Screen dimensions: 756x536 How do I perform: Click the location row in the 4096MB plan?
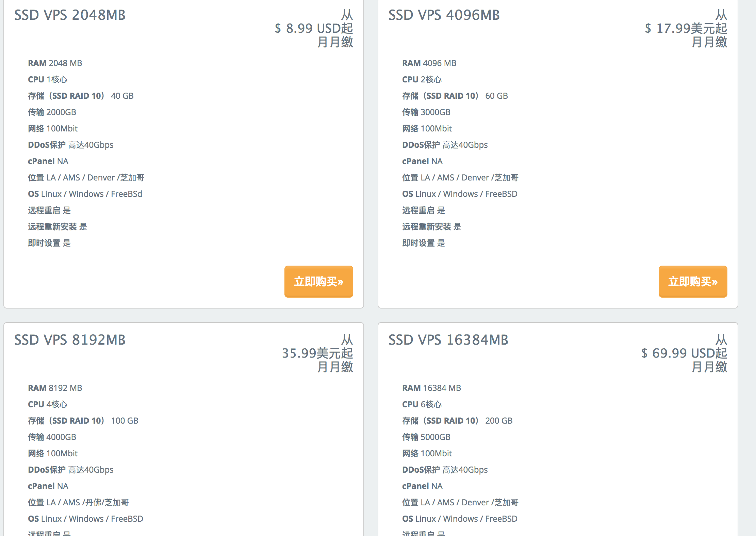[x=460, y=177]
